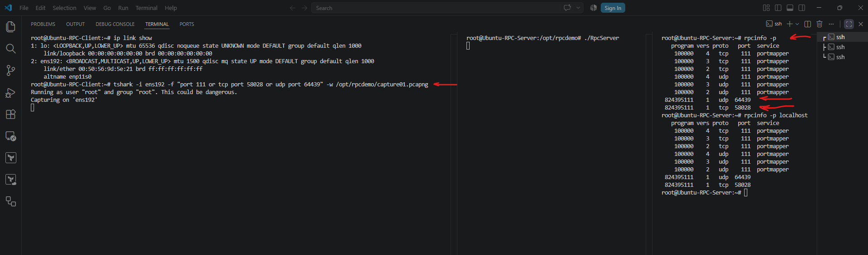
Task: Open the Search view in activity bar
Action: pyautogui.click(x=10, y=49)
